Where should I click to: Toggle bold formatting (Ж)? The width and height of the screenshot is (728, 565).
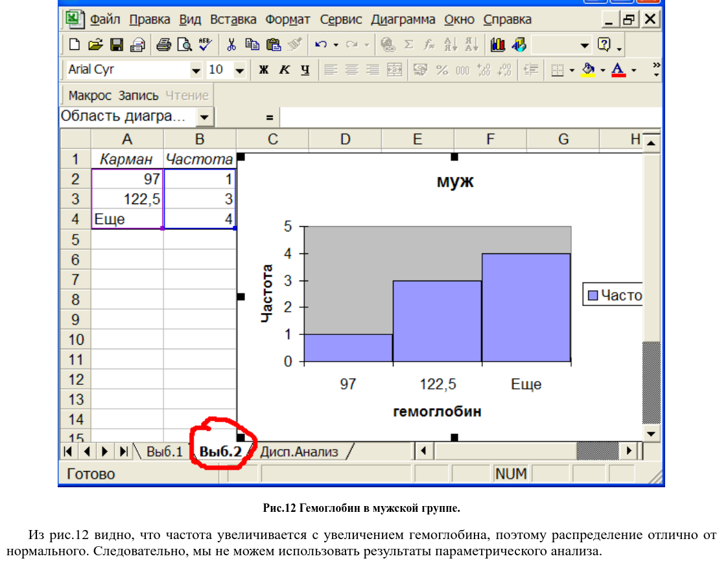tap(264, 70)
